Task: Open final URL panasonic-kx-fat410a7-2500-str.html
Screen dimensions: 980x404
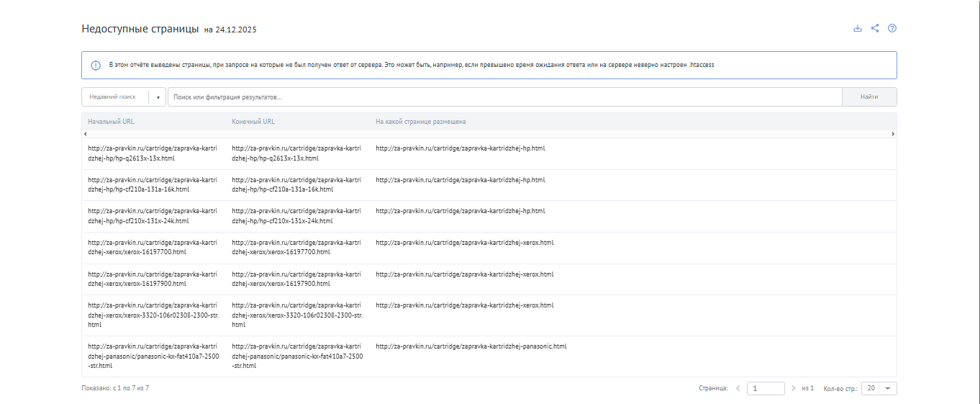Action: pyautogui.click(x=297, y=356)
